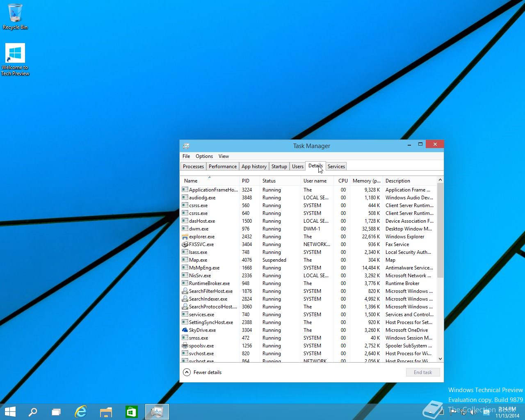Switch to the Startup tab
The height and width of the screenshot is (420, 525).
coord(279,167)
